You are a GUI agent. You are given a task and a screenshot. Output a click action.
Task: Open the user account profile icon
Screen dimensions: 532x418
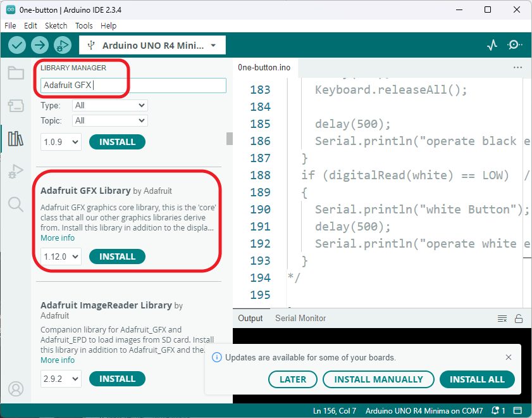(x=16, y=389)
